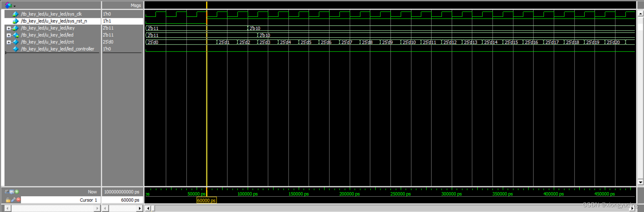Click the 25'd5 segment on cnt waveform
This screenshot has height=212, width=644.
[309, 42]
